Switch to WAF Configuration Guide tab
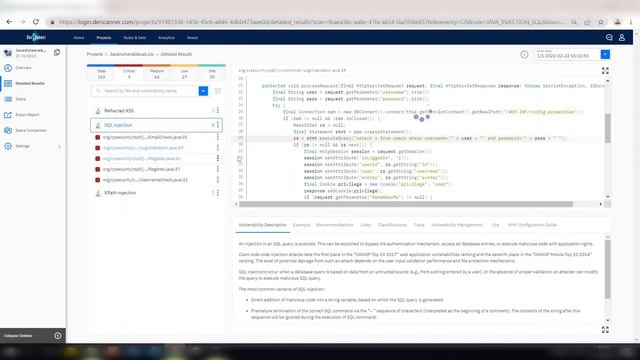The width and height of the screenshot is (640, 360). coord(532,225)
